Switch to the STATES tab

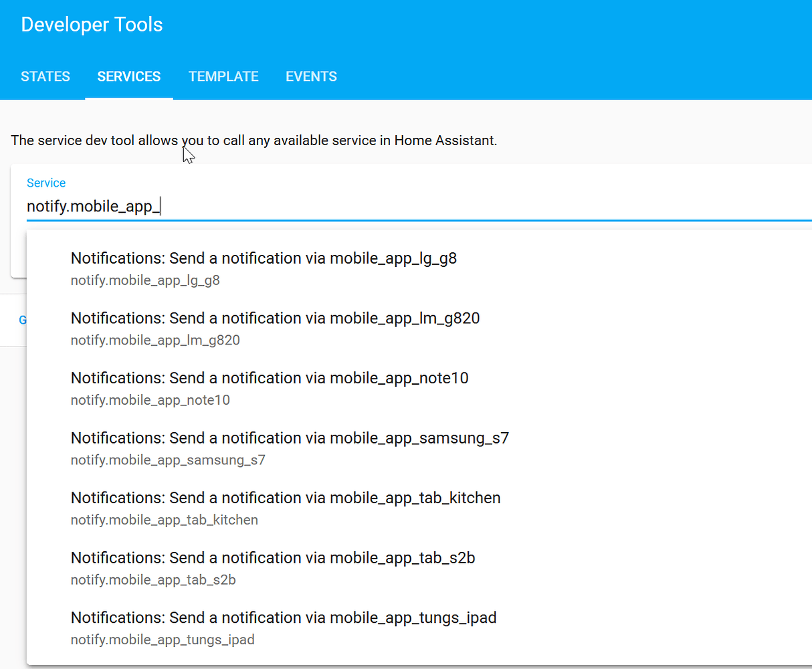click(x=45, y=76)
